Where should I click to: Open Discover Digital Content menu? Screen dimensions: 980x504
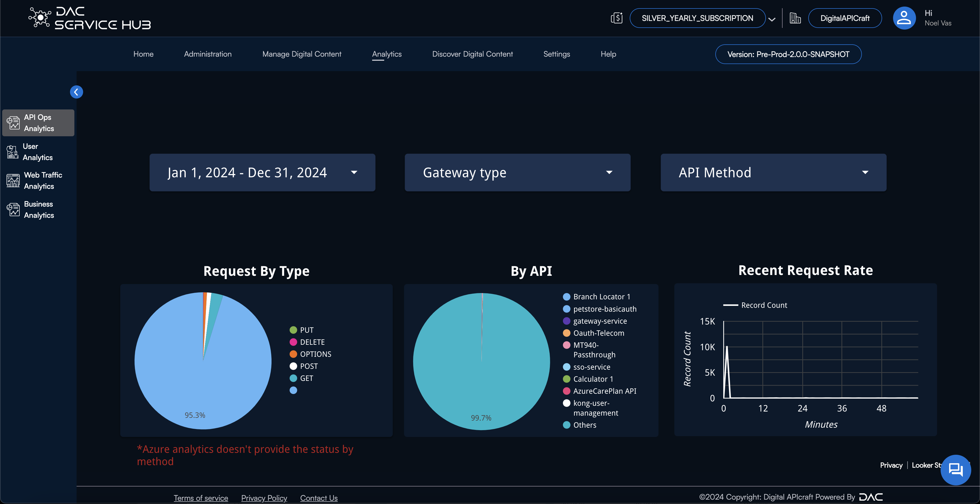(x=472, y=54)
